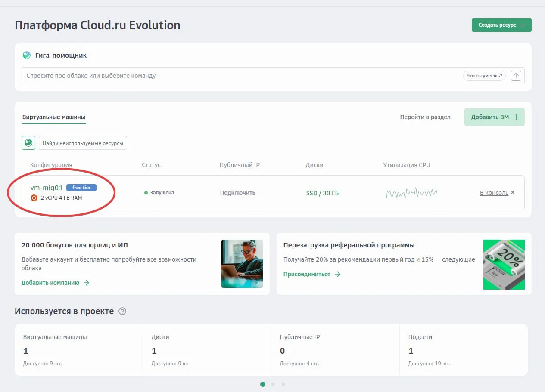The width and height of the screenshot is (545, 392).
Task: Select the first carousel pagination dot
Action: (x=263, y=384)
